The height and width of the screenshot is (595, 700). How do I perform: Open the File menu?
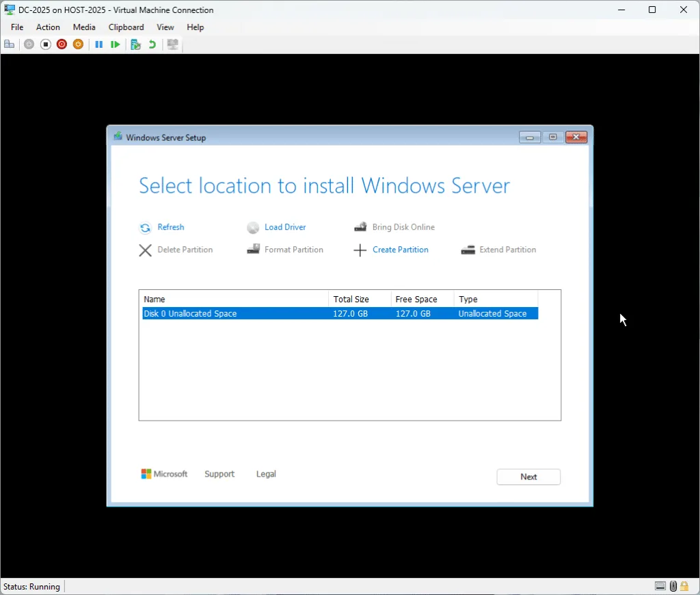(17, 27)
